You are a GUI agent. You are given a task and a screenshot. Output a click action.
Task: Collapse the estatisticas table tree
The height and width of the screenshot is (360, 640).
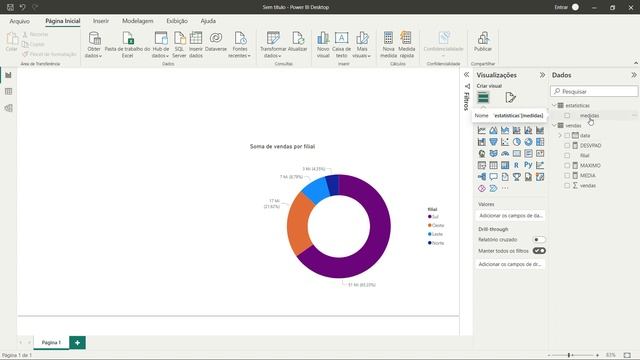(x=554, y=105)
